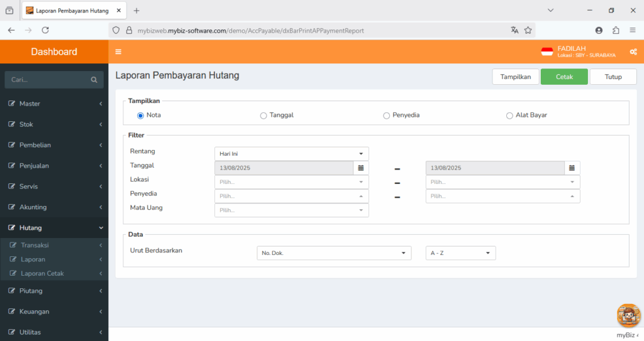Click the edit icon beside Akunting
The width and height of the screenshot is (644, 341).
click(11, 207)
